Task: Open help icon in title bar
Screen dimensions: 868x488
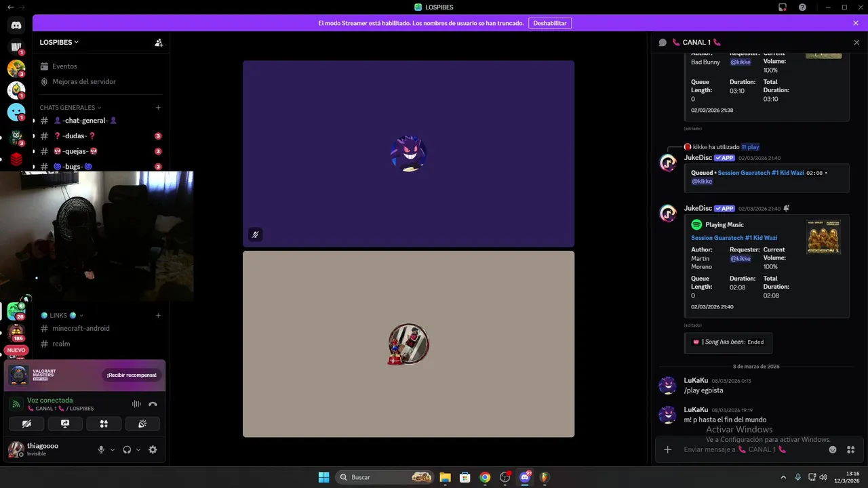Action: [802, 7]
